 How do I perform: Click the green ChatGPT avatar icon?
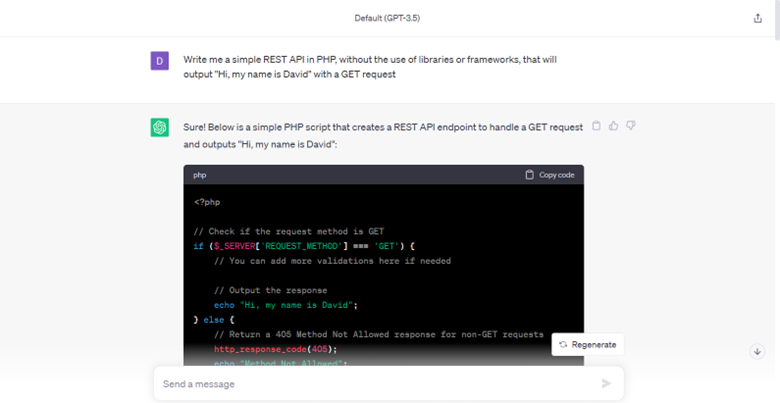tap(160, 127)
